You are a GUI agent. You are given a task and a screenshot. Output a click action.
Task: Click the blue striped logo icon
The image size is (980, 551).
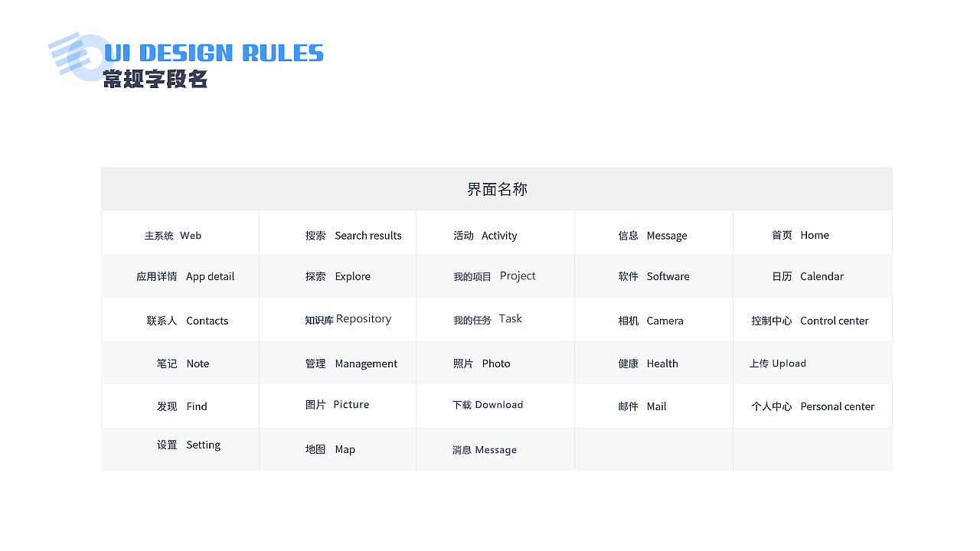(x=77, y=55)
